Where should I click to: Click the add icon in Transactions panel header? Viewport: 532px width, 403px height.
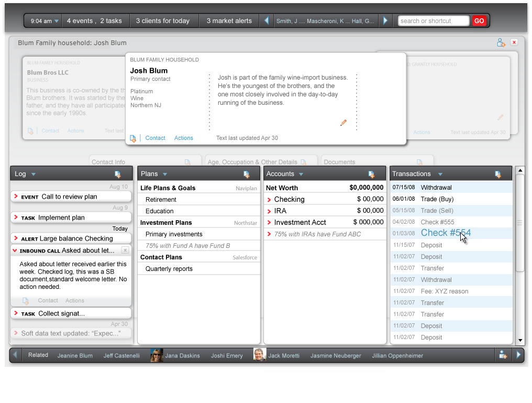click(497, 174)
